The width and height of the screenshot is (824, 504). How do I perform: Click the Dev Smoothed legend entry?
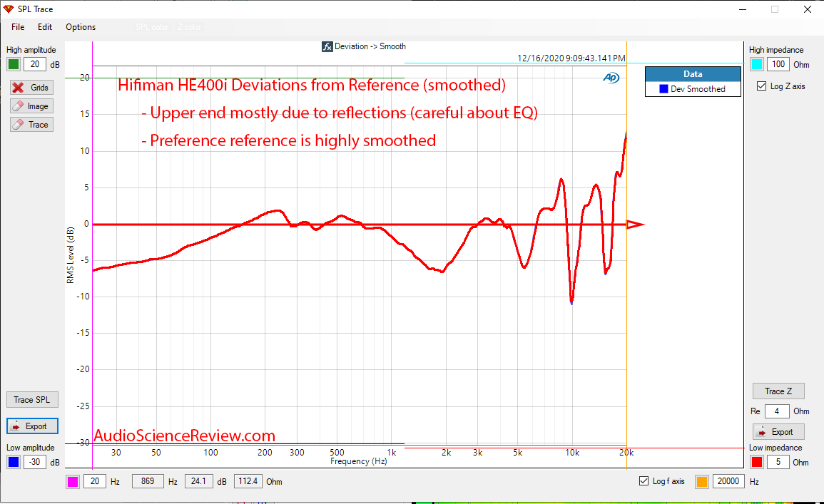pos(693,89)
